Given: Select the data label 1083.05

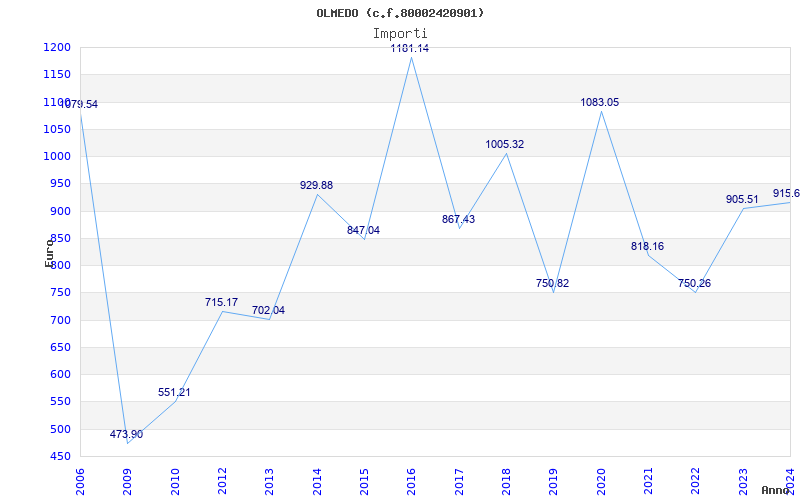Looking at the screenshot, I should (599, 103).
